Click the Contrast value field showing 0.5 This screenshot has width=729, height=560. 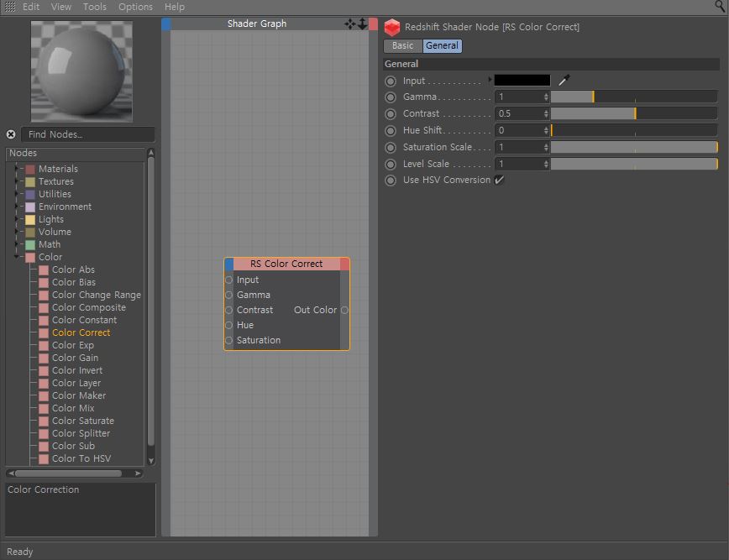point(518,113)
